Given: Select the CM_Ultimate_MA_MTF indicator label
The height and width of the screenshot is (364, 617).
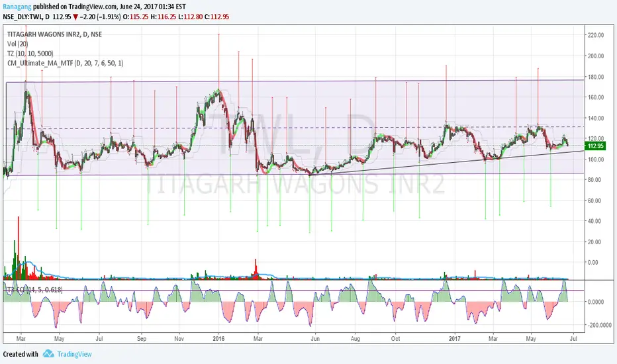Looking at the screenshot, I should click(x=65, y=63).
